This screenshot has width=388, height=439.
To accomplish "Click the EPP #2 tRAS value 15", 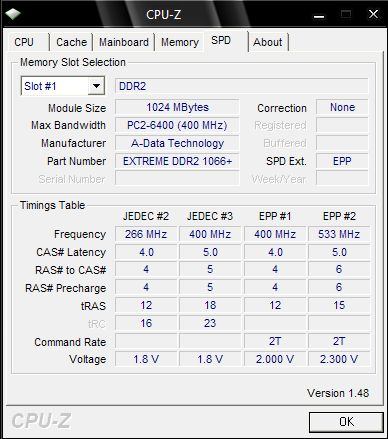I will 339,305.
